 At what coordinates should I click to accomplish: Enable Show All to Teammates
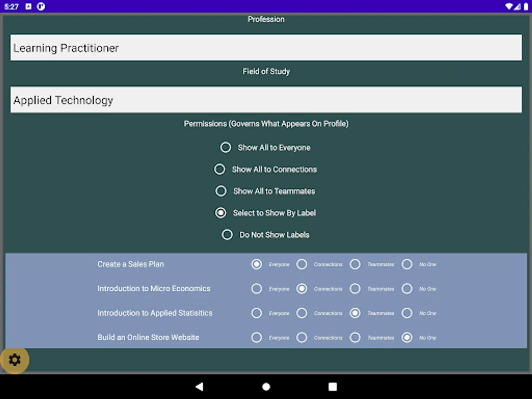pyautogui.click(x=221, y=191)
